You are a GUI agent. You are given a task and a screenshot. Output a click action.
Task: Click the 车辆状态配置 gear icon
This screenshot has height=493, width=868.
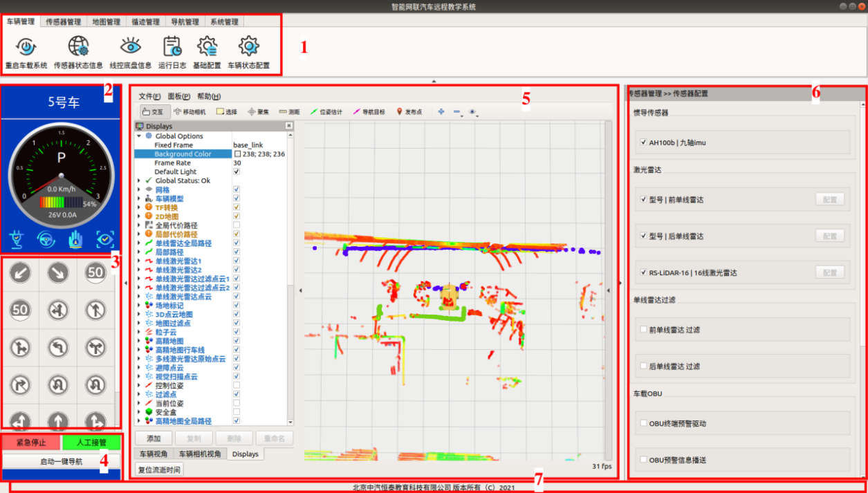click(248, 47)
